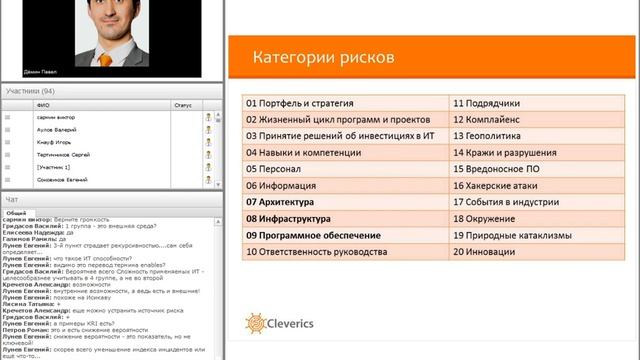Click the Чат panel header
The width and height of the screenshot is (640, 360).
click(x=112, y=200)
